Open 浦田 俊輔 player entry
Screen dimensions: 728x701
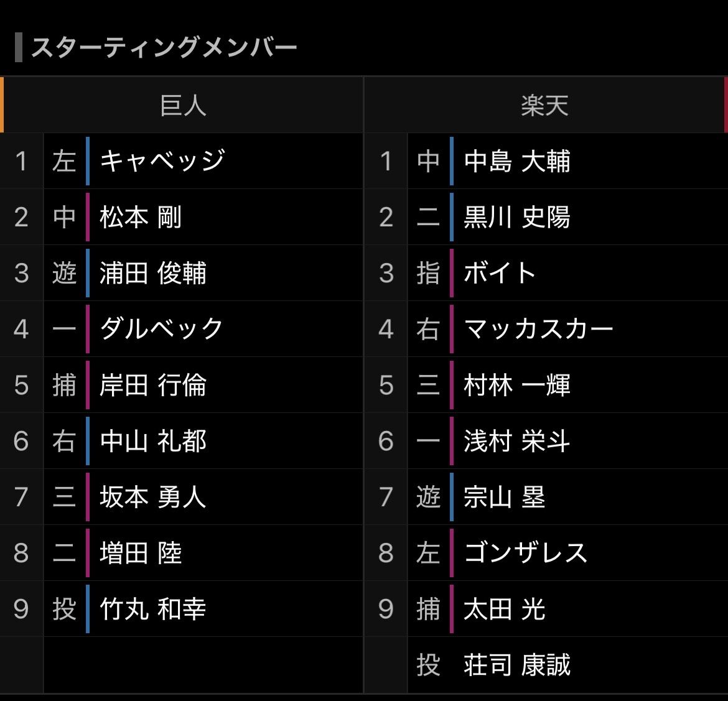click(153, 273)
